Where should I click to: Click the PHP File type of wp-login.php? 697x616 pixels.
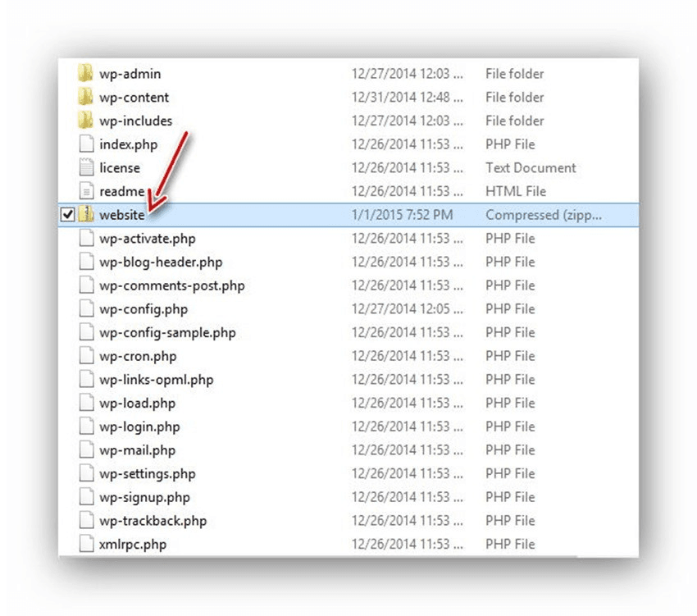pos(510,427)
